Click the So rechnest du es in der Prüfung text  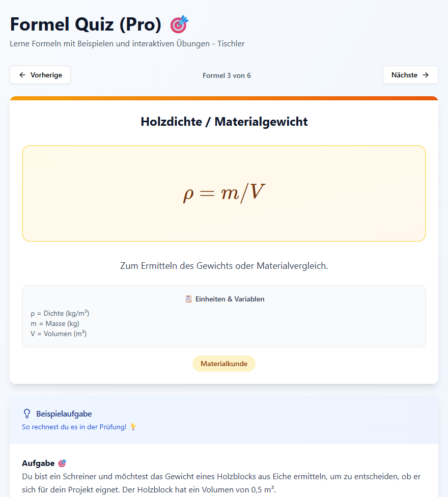tap(74, 427)
